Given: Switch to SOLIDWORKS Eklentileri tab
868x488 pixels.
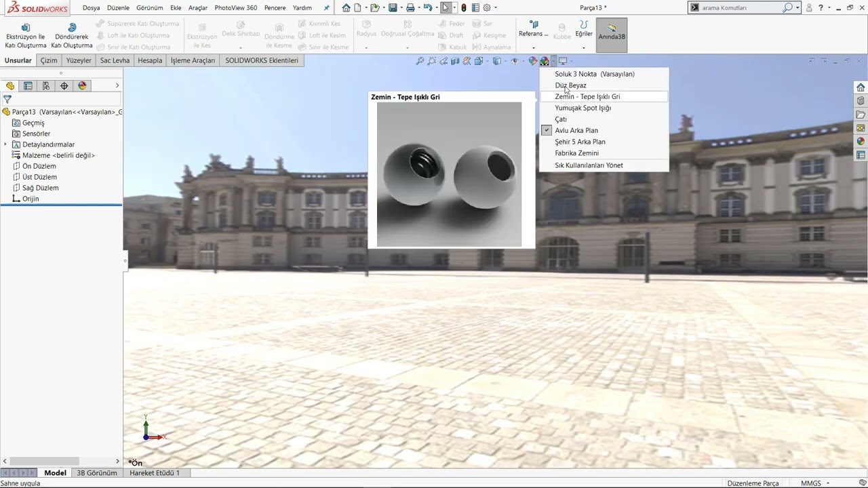Looking at the screenshot, I should 262,60.
